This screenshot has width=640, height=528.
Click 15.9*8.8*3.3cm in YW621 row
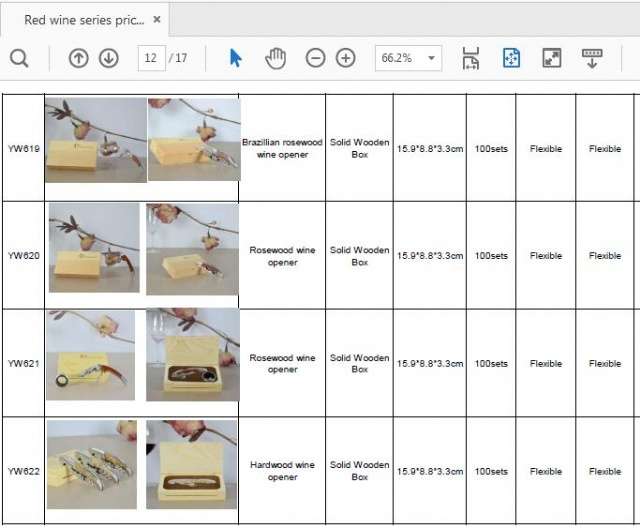(x=430, y=364)
